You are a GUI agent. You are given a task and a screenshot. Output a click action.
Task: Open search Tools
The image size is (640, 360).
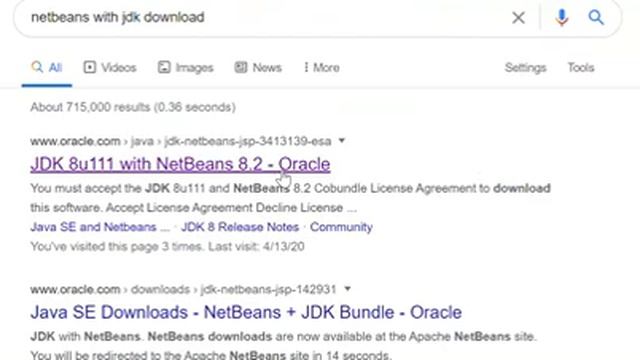[581, 67]
